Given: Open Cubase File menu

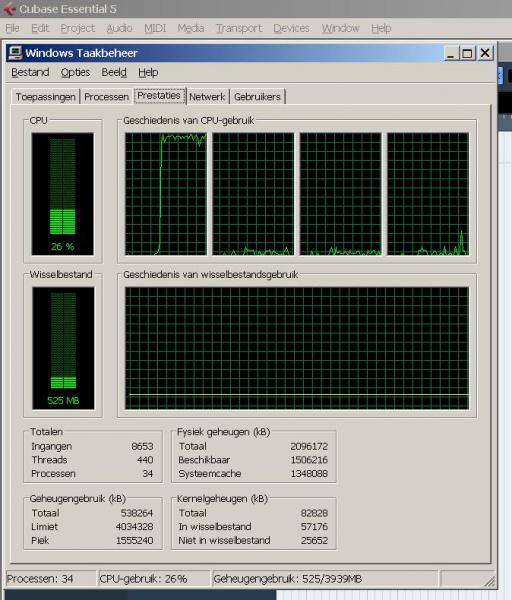Looking at the screenshot, I should click(x=12, y=28).
